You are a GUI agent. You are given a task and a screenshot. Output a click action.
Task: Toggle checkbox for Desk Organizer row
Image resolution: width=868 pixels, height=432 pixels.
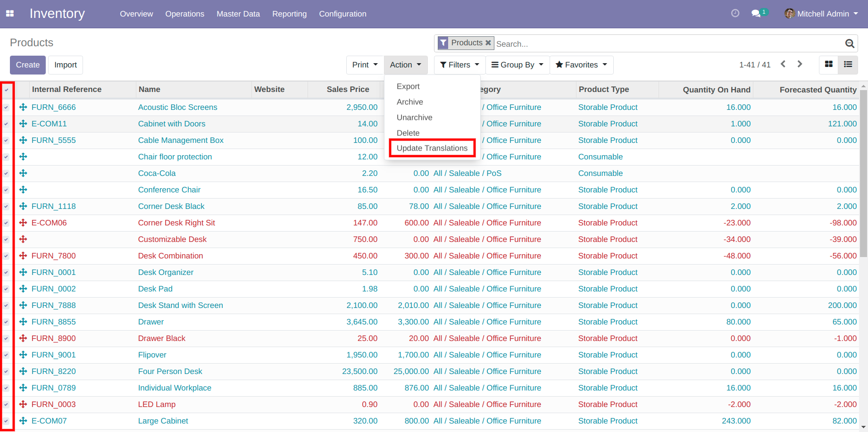click(x=7, y=273)
